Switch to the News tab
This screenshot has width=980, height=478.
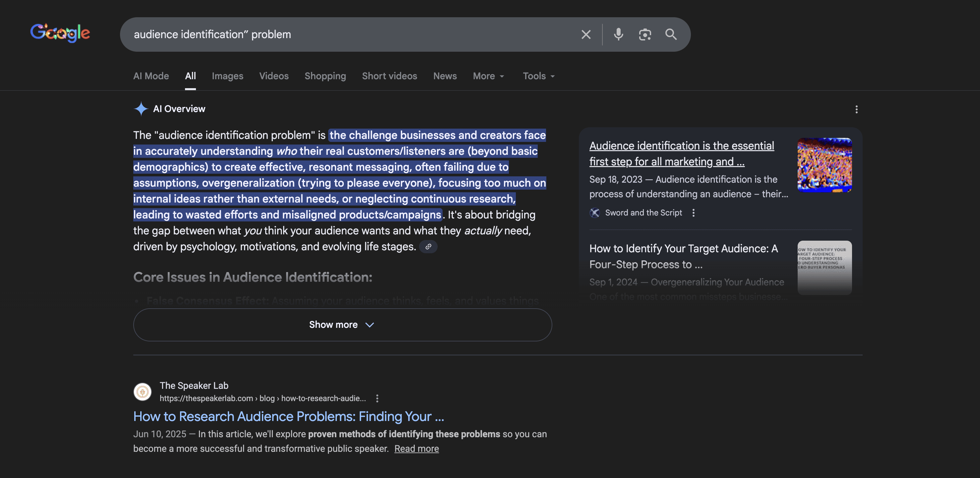click(445, 76)
